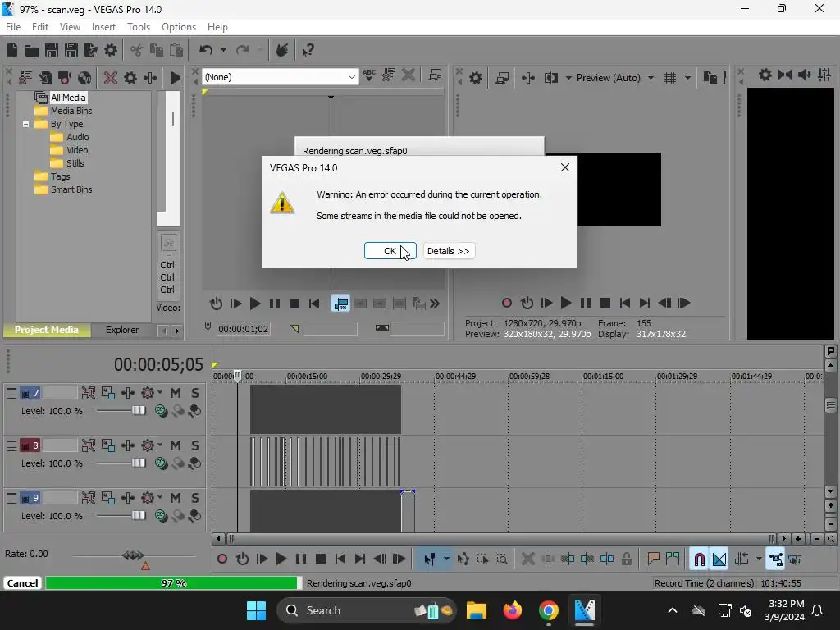This screenshot has height=630, width=840.
Task: Click the Split Screen View icon in preview
Action: coord(550,78)
